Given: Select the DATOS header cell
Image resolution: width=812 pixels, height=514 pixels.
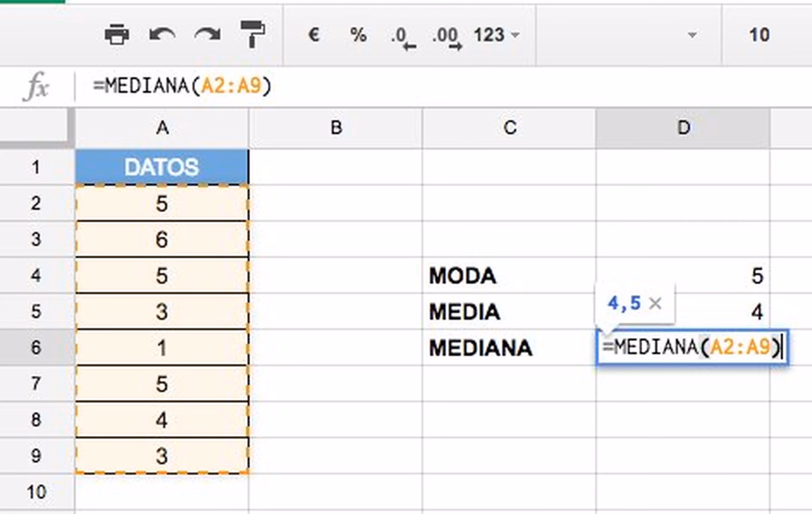Looking at the screenshot, I should pos(163,167).
